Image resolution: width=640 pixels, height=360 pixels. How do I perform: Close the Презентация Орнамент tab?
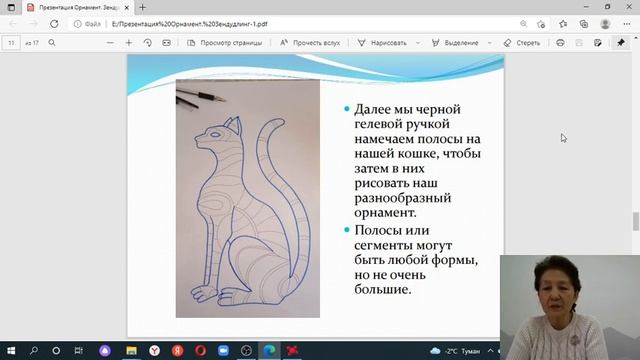tap(127, 7)
